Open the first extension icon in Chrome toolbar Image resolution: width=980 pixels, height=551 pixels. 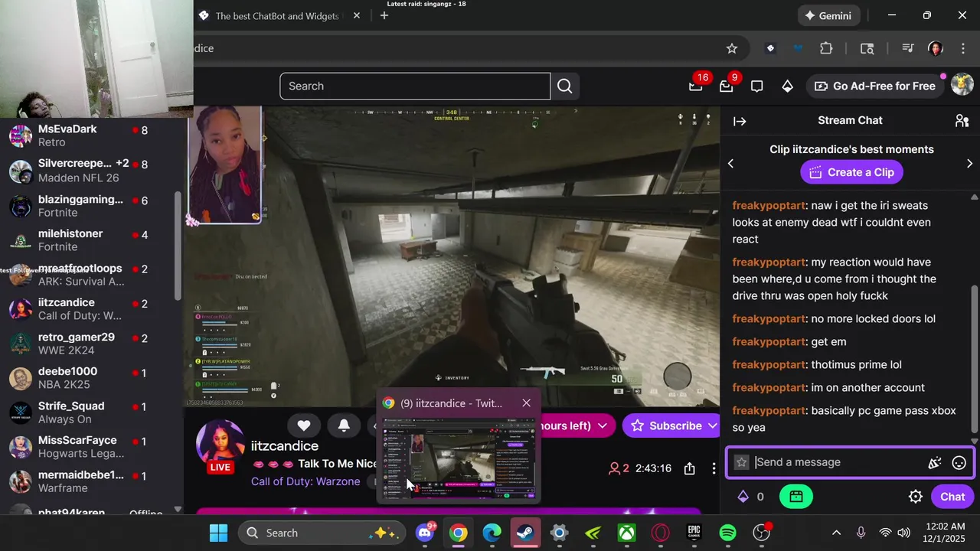point(770,48)
